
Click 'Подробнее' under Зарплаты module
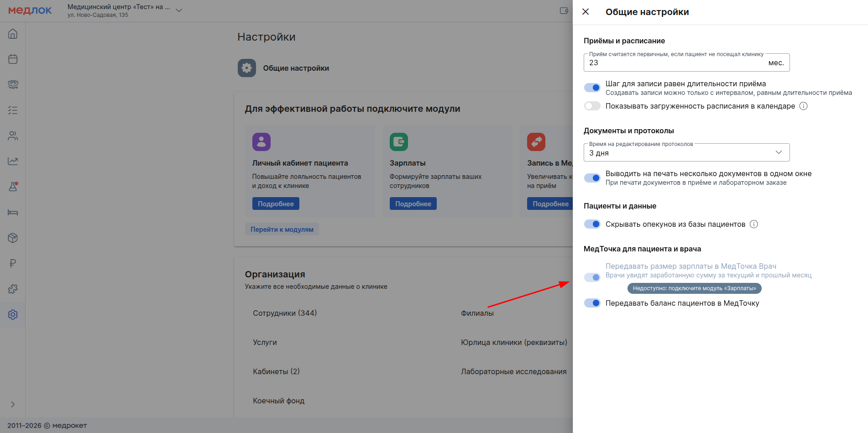click(413, 204)
